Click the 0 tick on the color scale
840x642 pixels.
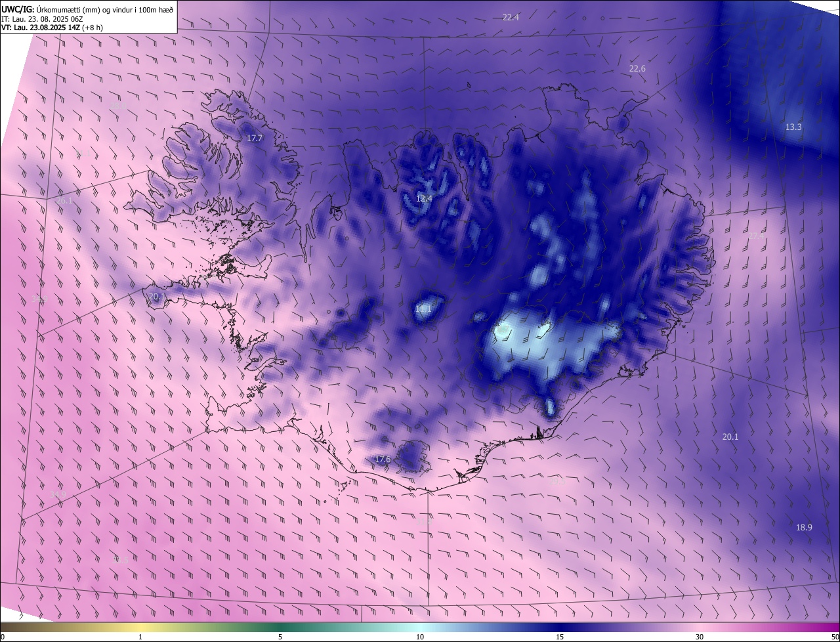pos(3,637)
